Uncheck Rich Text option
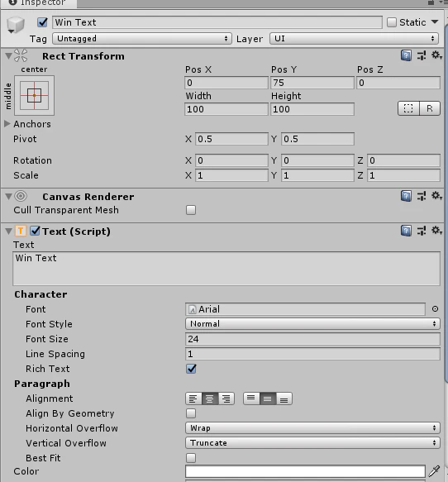The image size is (448, 482). tap(191, 369)
